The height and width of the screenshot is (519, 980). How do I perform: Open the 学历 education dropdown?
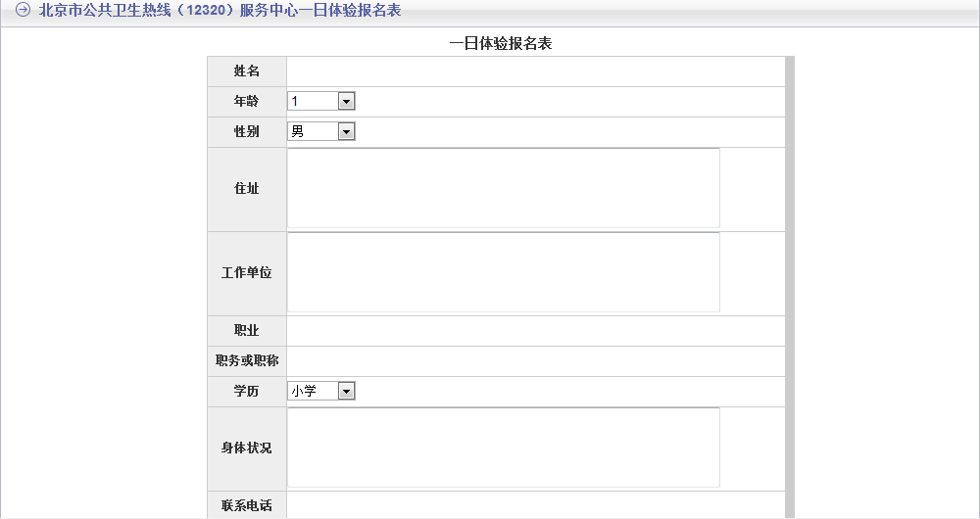[x=321, y=391]
